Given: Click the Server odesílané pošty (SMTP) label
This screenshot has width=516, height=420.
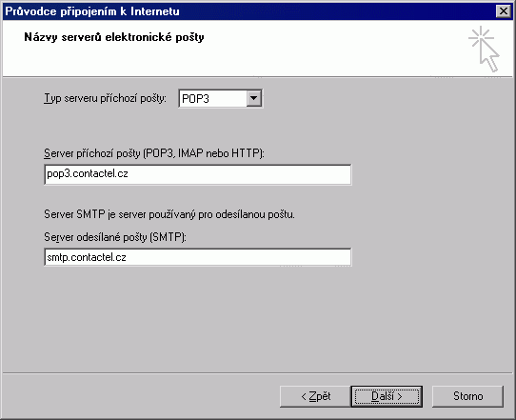Looking at the screenshot, I should click(x=115, y=237).
